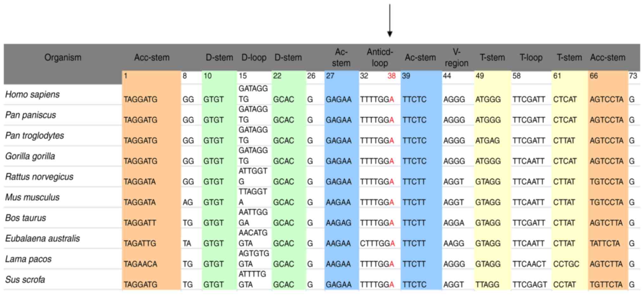Click the Rattus norvegicus row label
The width and height of the screenshot is (644, 295).
pos(39,177)
